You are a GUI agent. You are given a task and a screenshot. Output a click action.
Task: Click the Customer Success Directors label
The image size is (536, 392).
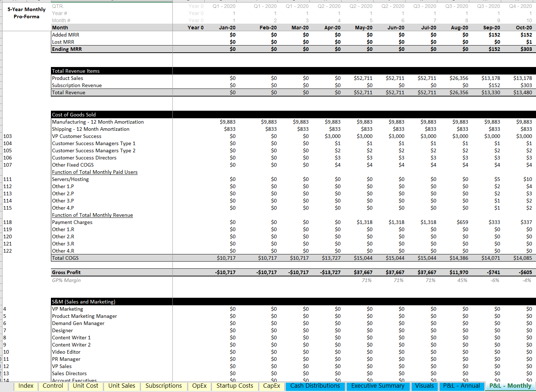[84, 158]
